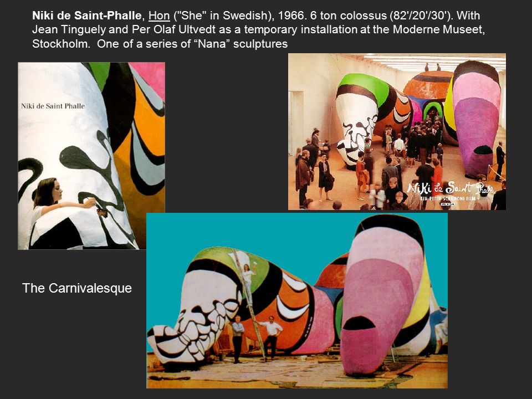This screenshot has height=399, width=532.
Task: Click the Moderne Museet text in description
Action: (439, 29)
